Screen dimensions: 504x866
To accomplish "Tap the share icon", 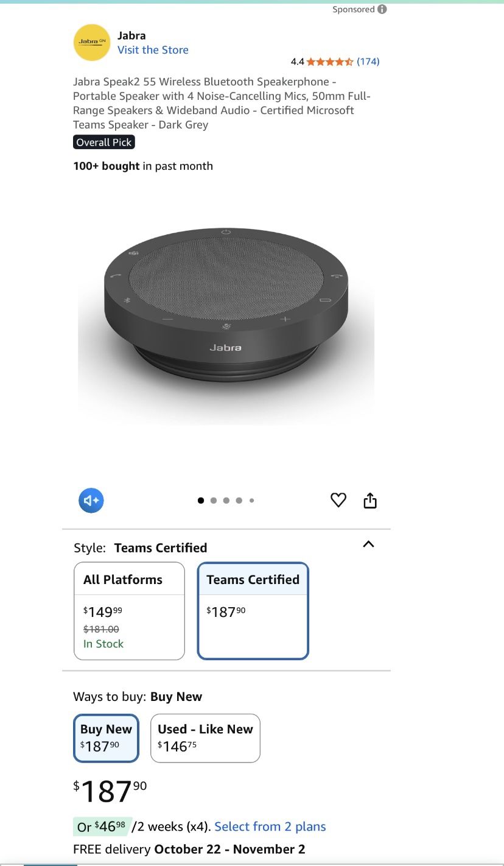I will click(x=370, y=501).
